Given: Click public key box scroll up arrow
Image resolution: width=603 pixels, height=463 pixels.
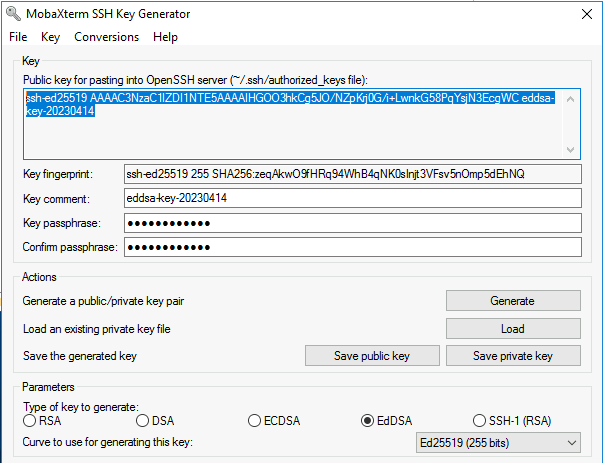Looking at the screenshot, I should click(x=571, y=99).
